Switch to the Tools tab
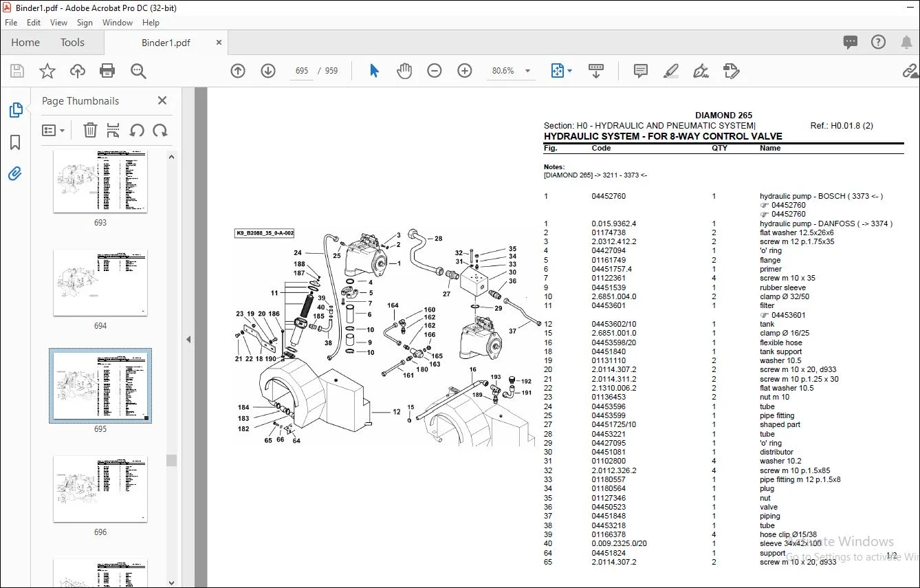The width and height of the screenshot is (920, 588). click(x=72, y=43)
